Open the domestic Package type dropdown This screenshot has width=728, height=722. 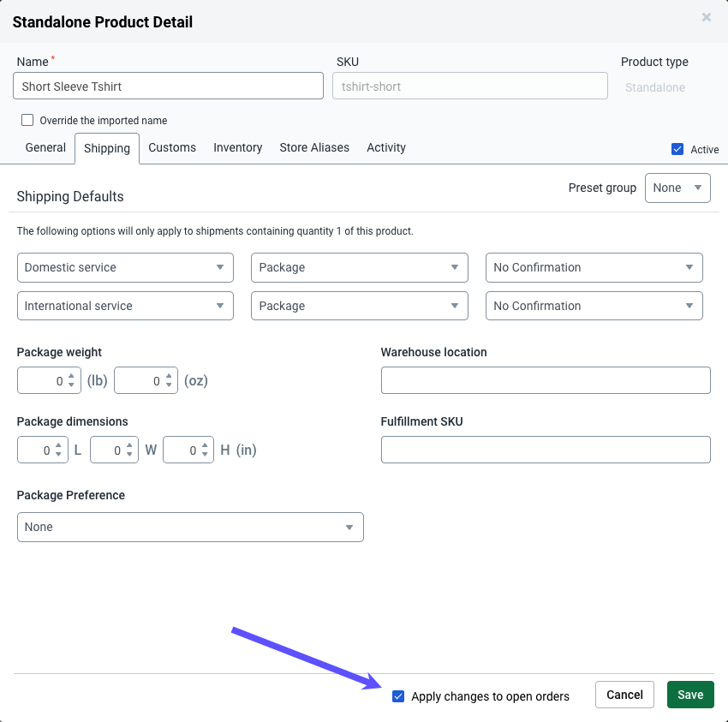(x=359, y=267)
